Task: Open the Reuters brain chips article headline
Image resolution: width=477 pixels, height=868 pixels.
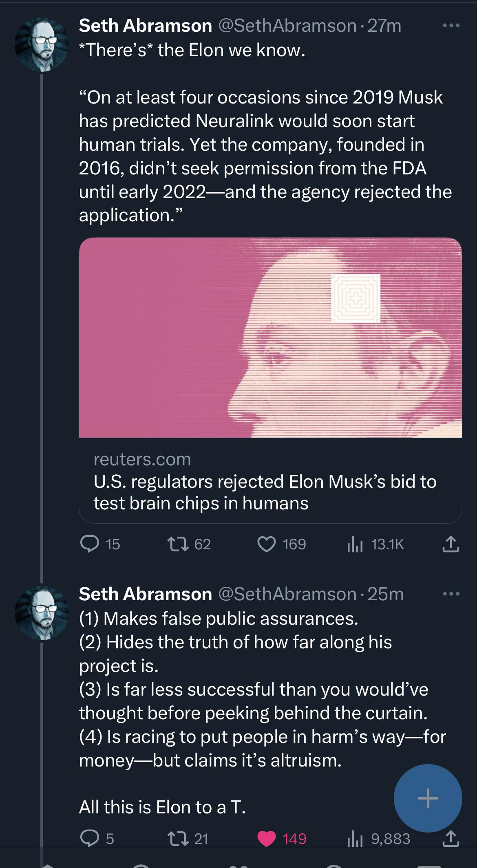Action: click(265, 492)
